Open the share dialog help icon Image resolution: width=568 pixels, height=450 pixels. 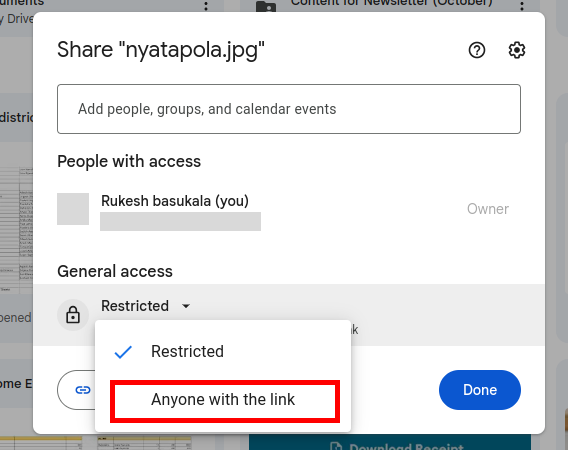(x=477, y=50)
